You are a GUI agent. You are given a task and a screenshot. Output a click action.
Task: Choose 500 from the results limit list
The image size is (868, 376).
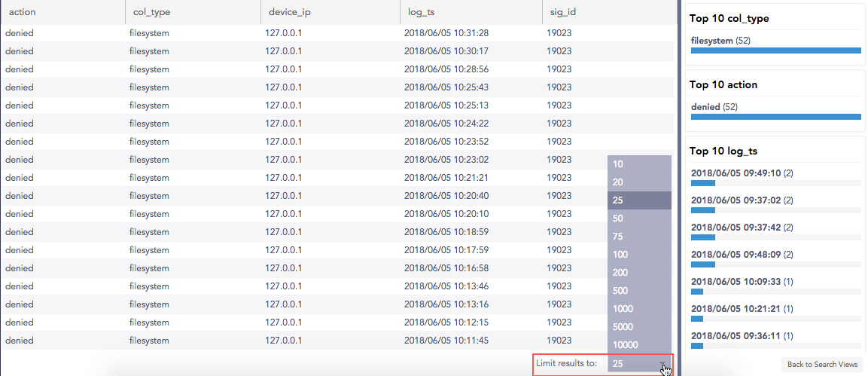pos(638,291)
